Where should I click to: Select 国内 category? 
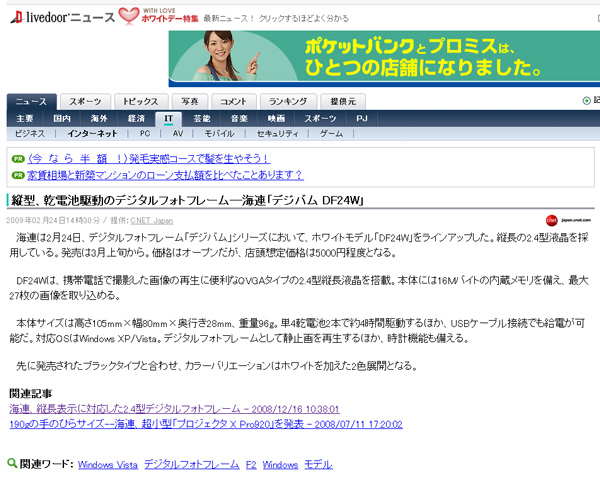(x=62, y=119)
